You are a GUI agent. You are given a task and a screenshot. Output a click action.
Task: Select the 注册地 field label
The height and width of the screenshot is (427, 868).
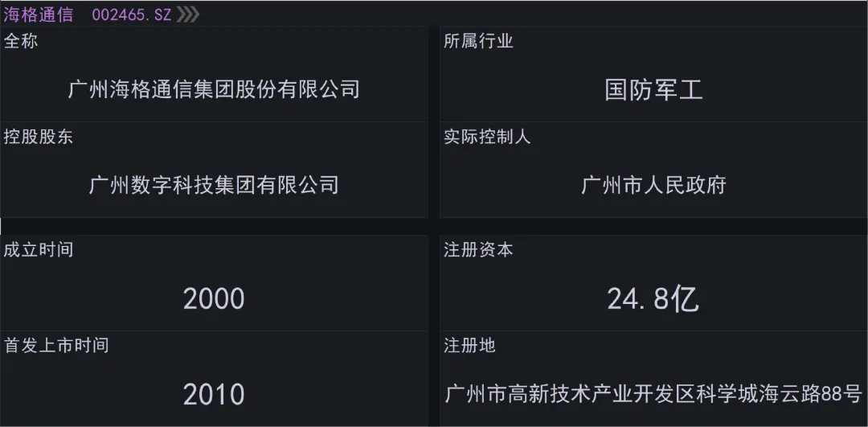(x=469, y=345)
